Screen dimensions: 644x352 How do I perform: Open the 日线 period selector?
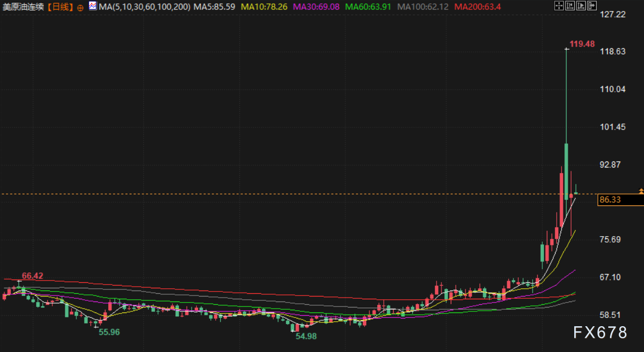60,7
